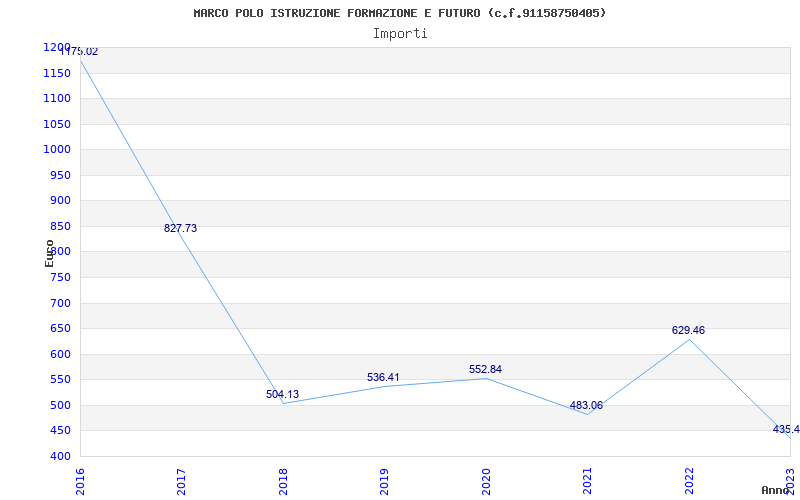This screenshot has width=800, height=500.
Task: Select data label 536.41
Action: pos(383,378)
